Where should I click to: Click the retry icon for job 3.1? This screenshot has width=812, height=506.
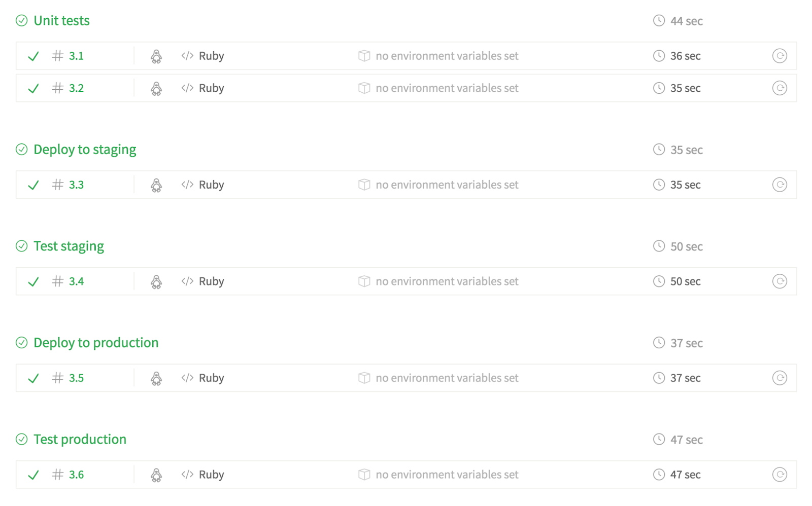[780, 56]
